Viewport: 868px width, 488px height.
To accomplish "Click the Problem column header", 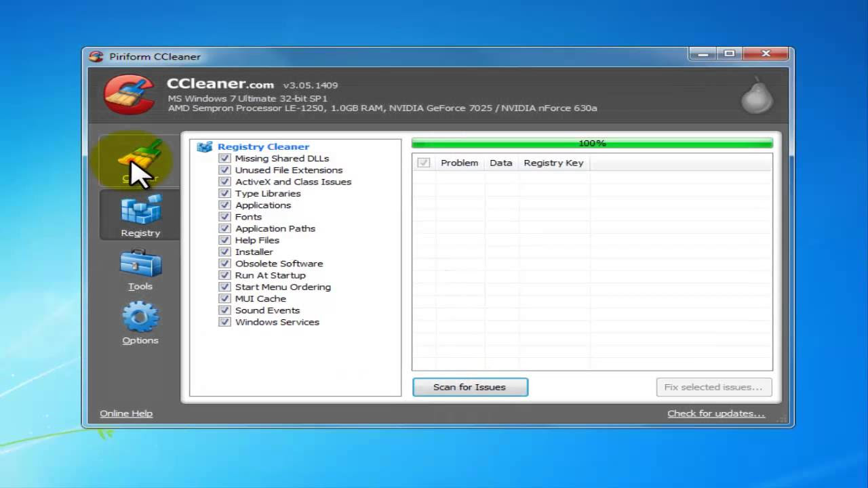I will pyautogui.click(x=459, y=163).
